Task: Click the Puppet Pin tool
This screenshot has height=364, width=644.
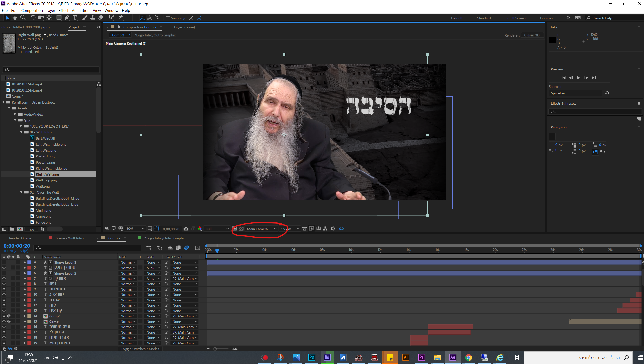Action: click(x=121, y=18)
